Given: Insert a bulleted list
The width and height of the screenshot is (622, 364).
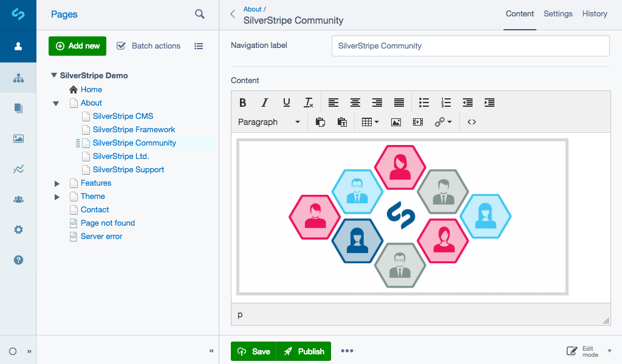Looking at the screenshot, I should pos(424,103).
